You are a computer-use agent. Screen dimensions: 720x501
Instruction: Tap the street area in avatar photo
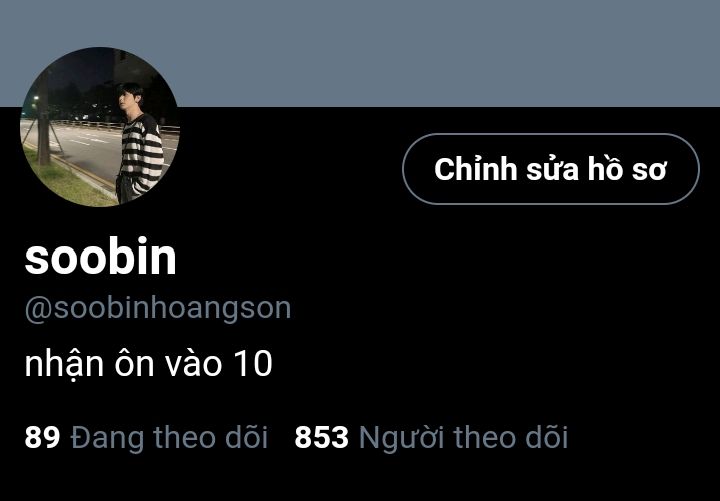[87, 149]
